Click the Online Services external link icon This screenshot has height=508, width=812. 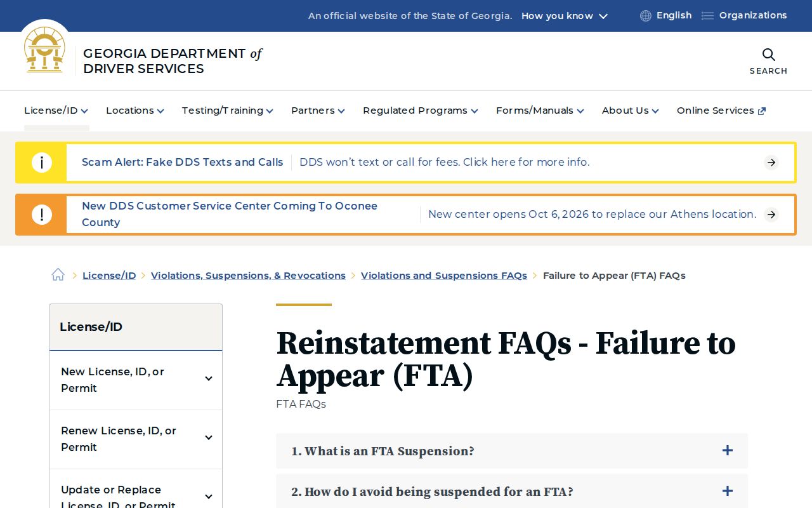coord(762,111)
